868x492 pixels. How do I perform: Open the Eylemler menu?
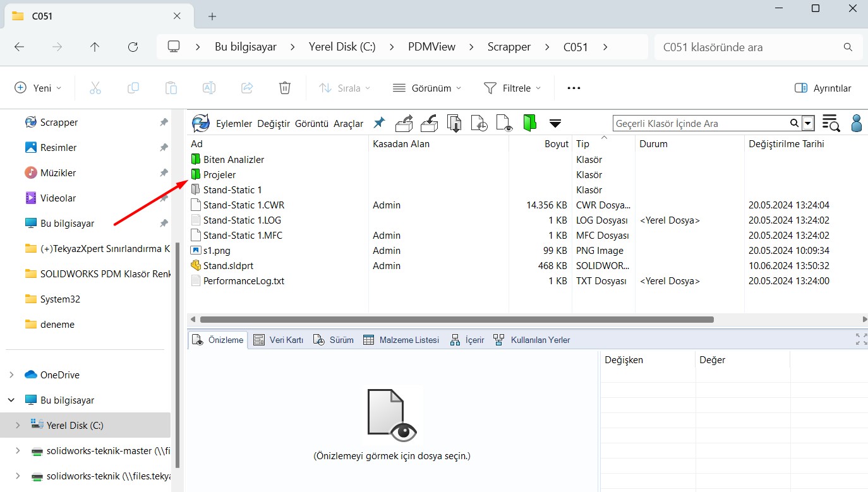tap(234, 123)
